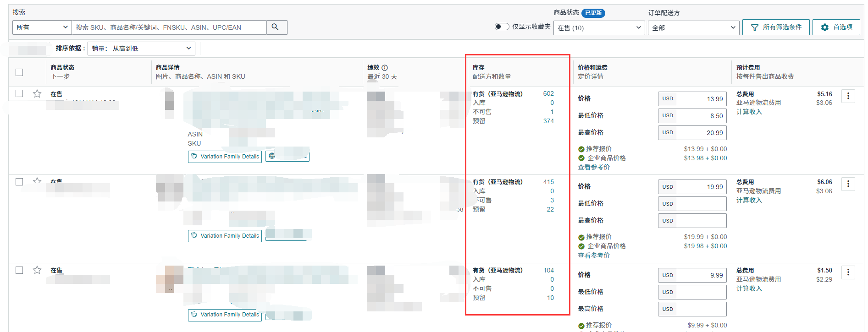
Task: Star the first product row as favorite
Action: coord(37,94)
